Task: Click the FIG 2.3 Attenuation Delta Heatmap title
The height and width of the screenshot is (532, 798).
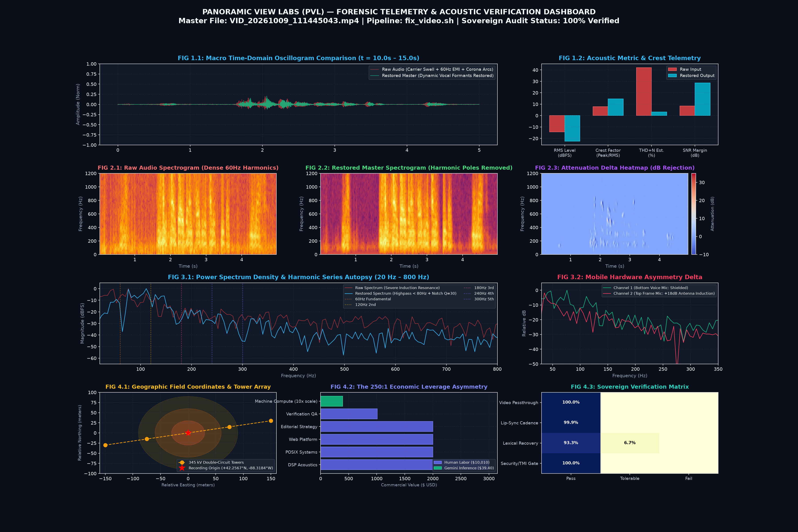Action: pyautogui.click(x=615, y=168)
